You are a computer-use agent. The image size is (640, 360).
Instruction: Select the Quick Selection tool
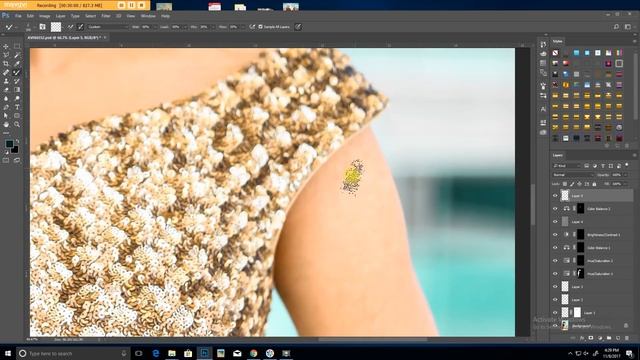click(x=17, y=55)
